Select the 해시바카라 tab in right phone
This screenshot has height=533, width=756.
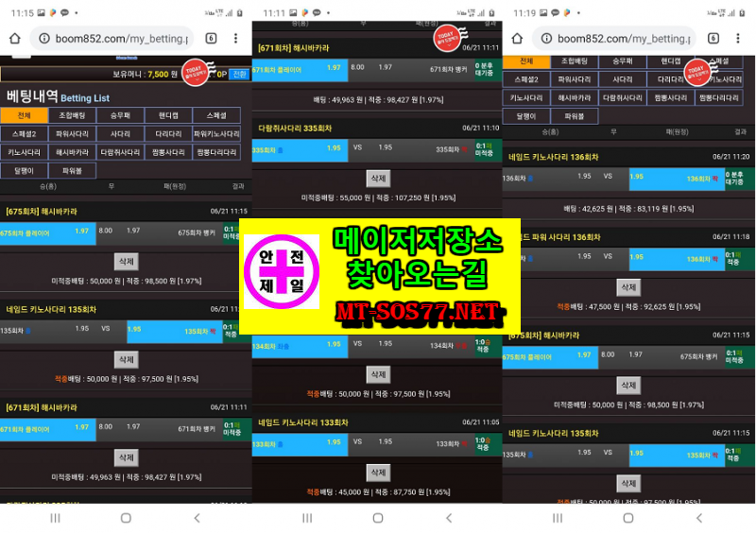coord(575,97)
